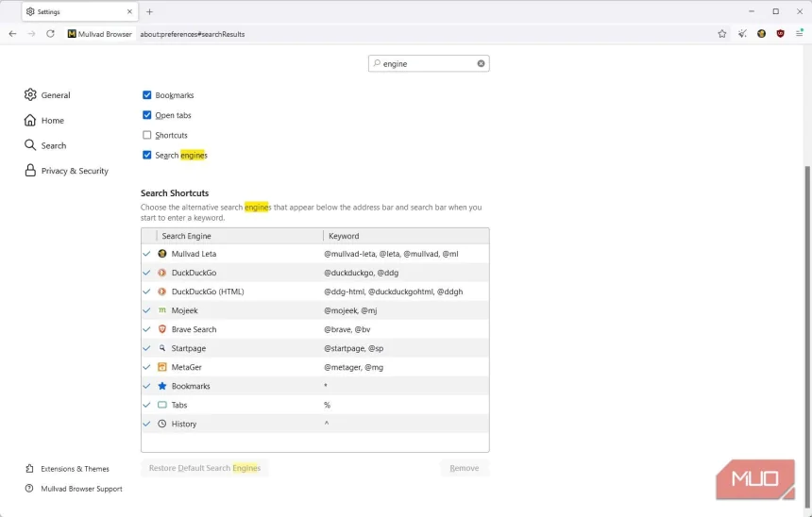Viewport: 812px width, 517px height.
Task: Go back to the previous page
Action: point(12,34)
